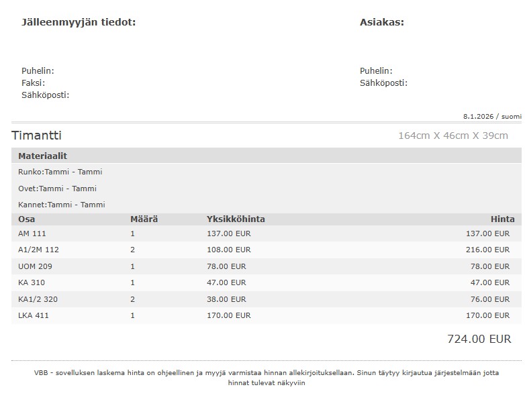Image resolution: width=525 pixels, height=420 pixels.
Task: Click the Timantti product title
Action: click(36, 136)
